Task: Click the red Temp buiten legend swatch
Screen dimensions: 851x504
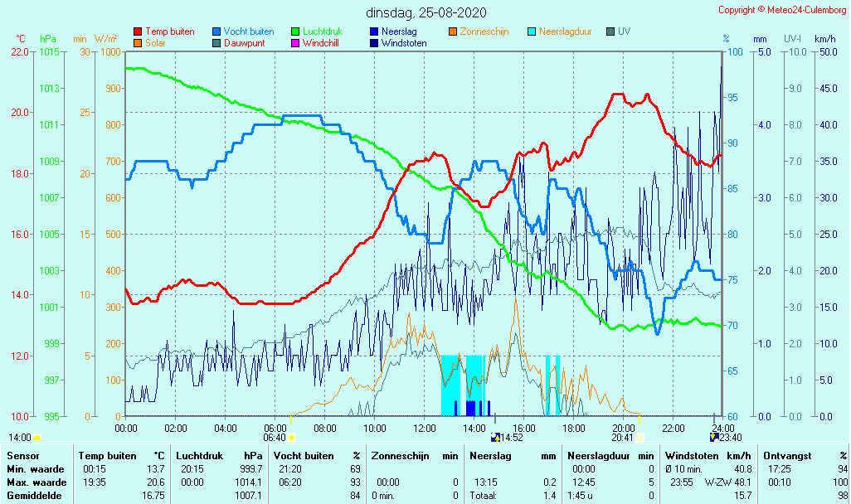Action: (138, 31)
